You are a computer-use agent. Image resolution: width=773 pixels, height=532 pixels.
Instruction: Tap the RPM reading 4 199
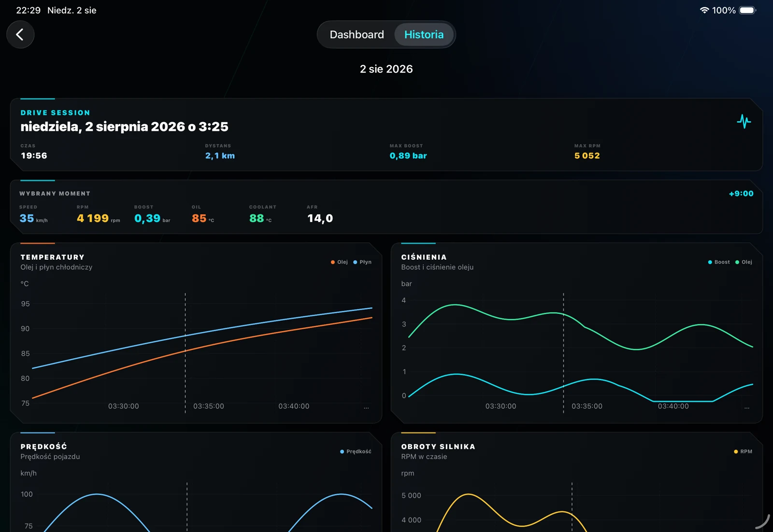tap(98, 218)
